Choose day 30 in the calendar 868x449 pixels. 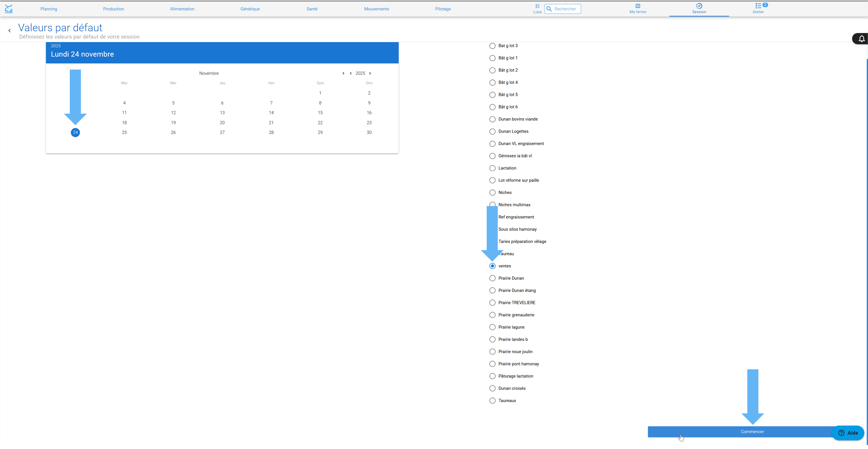(x=369, y=133)
